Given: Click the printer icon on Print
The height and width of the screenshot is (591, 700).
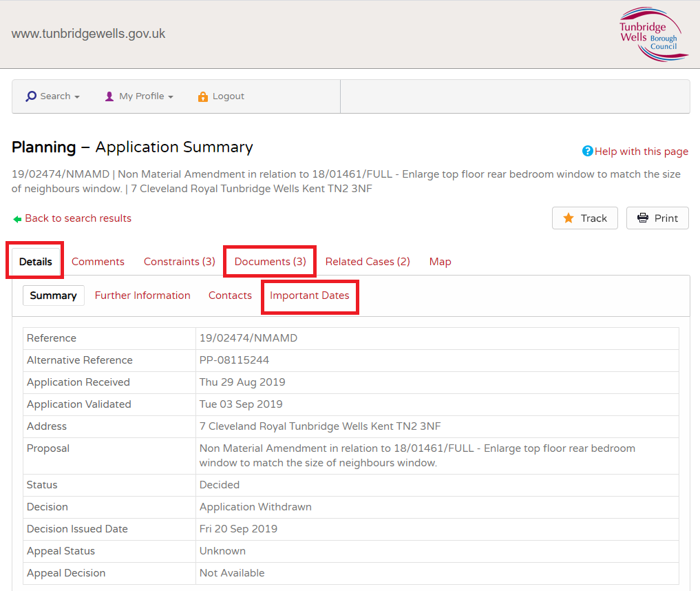Looking at the screenshot, I should click(642, 218).
